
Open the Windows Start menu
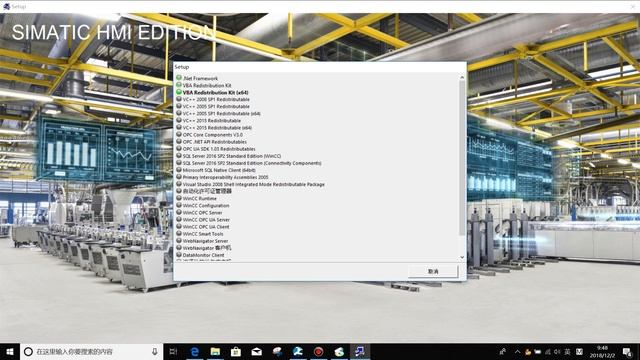tap(10, 351)
